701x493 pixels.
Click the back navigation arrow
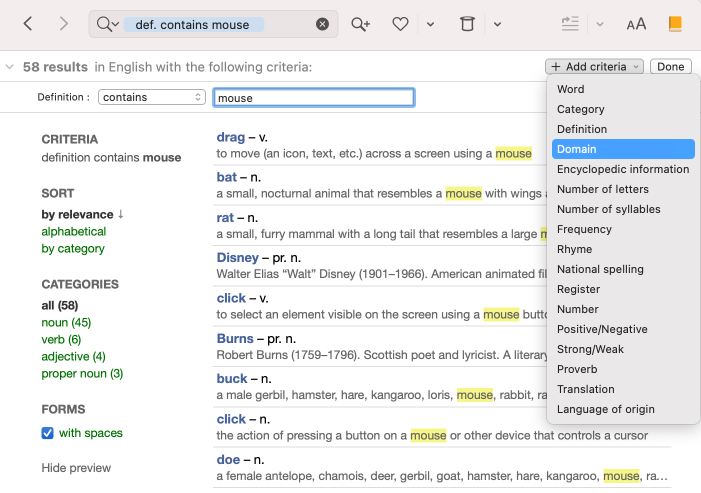[28, 24]
